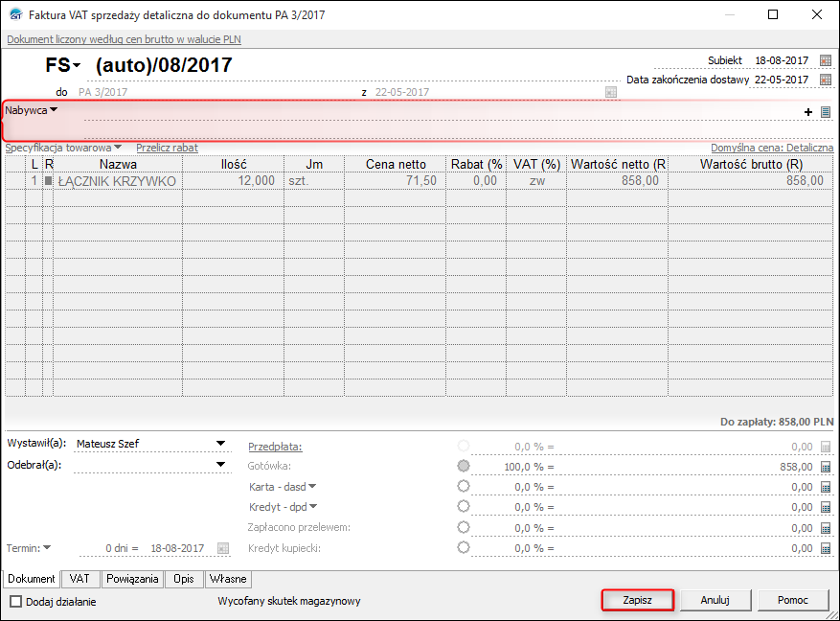Screen dimensions: 840x621
Task: Open the Odebrał(a) dropdown arrow
Action: tap(220, 465)
